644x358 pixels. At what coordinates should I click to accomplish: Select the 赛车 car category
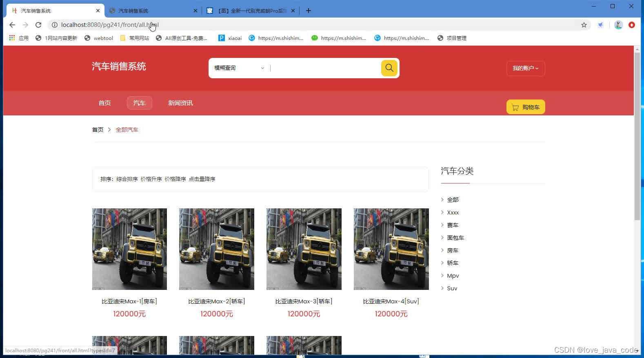[x=453, y=225]
